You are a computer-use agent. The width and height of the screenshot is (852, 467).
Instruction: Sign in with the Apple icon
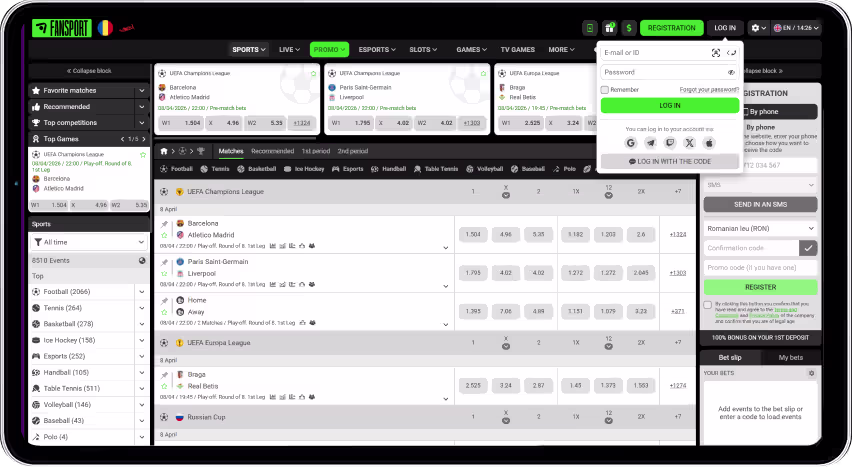click(x=709, y=143)
